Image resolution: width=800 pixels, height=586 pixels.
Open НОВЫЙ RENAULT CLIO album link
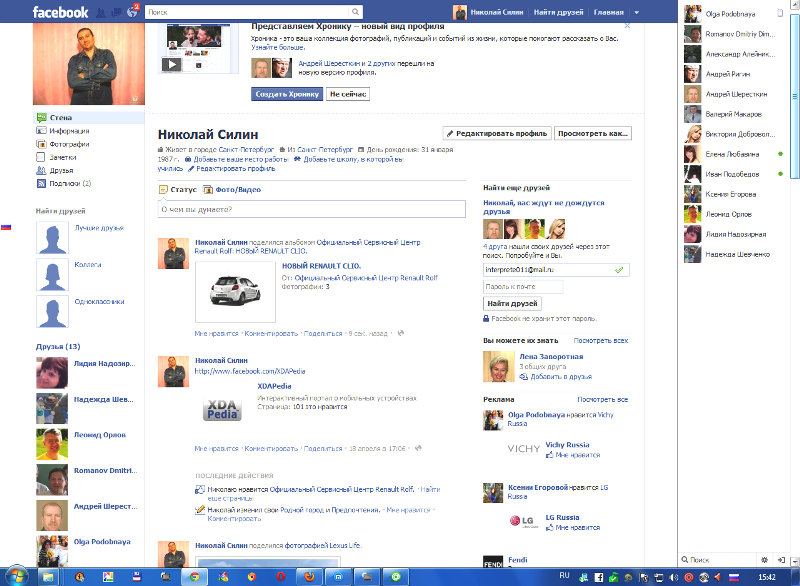321,266
